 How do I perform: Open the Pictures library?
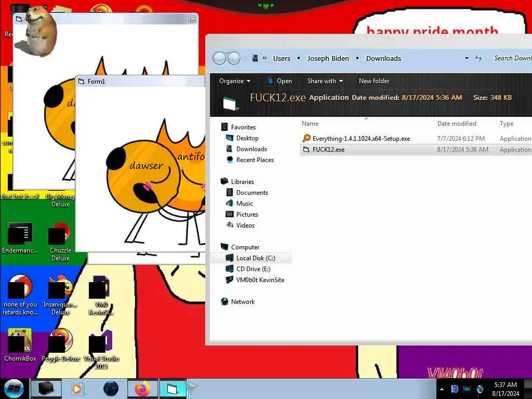point(247,215)
